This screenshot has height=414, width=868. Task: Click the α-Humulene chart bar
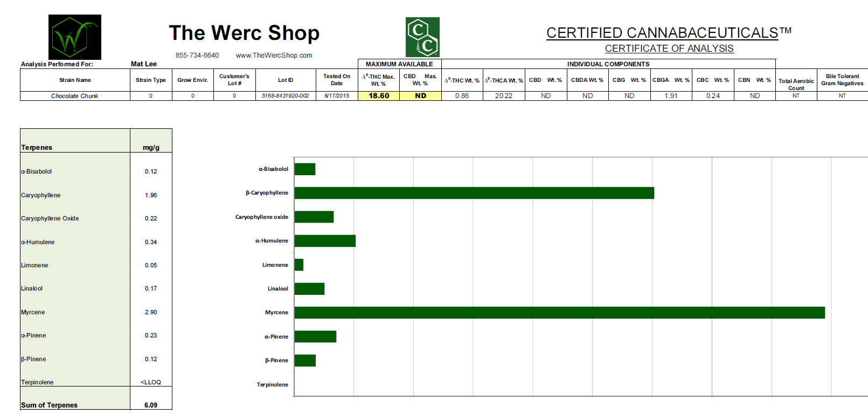click(x=325, y=241)
